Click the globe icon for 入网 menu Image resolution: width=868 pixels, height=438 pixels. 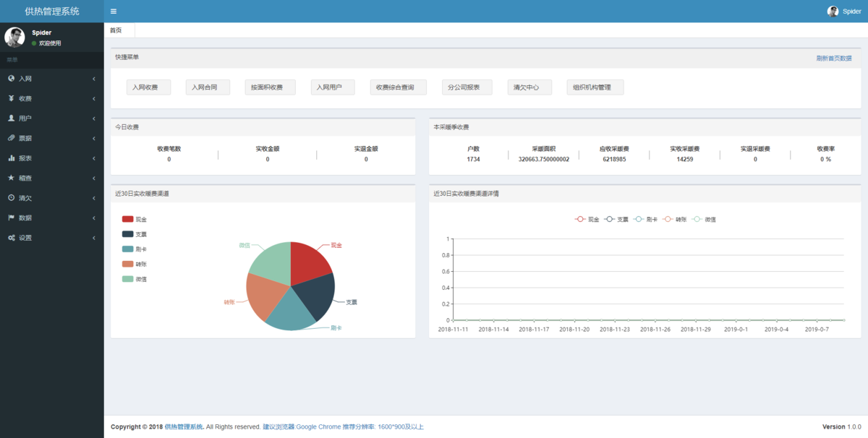11,78
